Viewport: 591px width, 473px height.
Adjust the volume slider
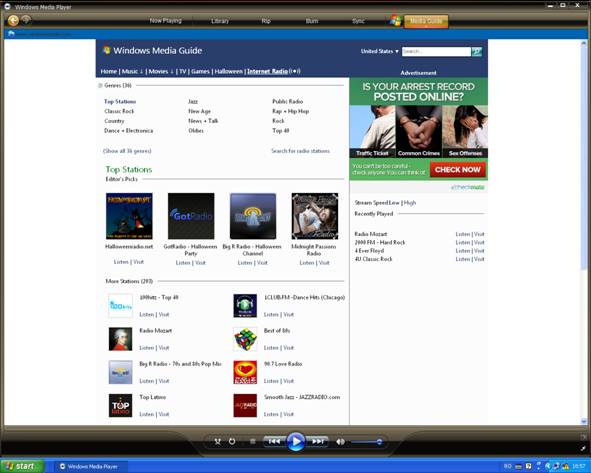pyautogui.click(x=366, y=442)
